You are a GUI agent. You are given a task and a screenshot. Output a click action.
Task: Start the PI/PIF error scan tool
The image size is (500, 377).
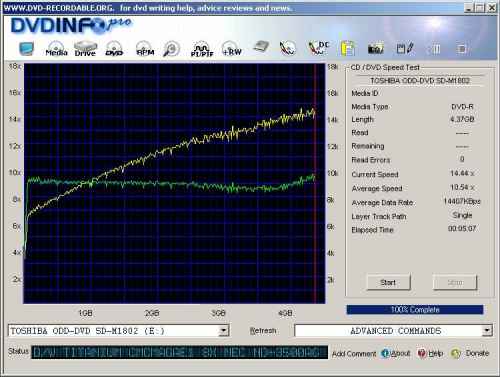[202, 49]
